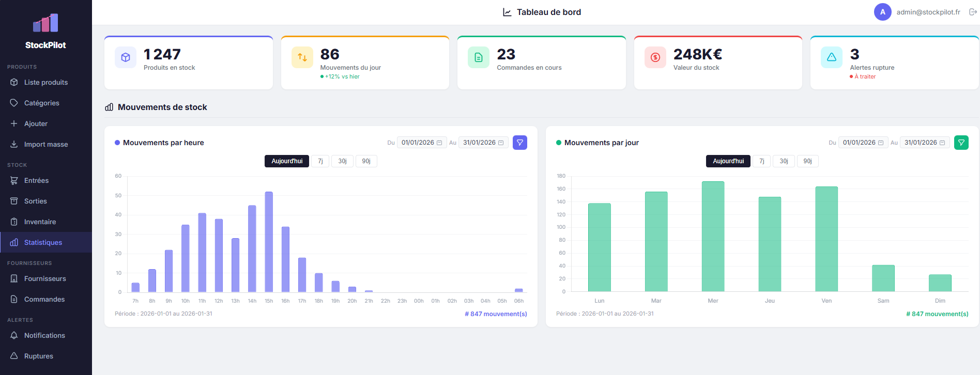980x375 pixels.
Task: Click the Aujourd'hui button on daily chart
Action: pyautogui.click(x=728, y=161)
